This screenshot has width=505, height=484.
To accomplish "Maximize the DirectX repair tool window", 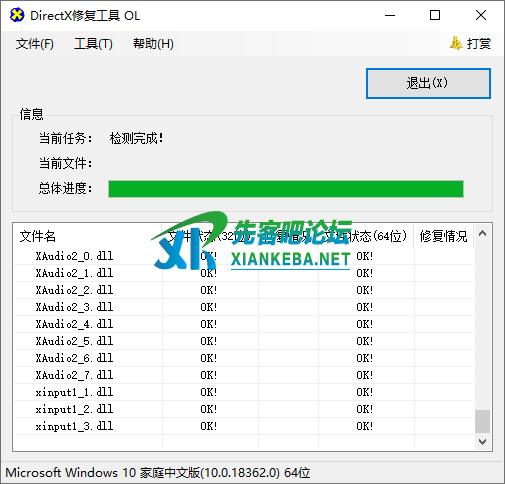I will click(435, 15).
